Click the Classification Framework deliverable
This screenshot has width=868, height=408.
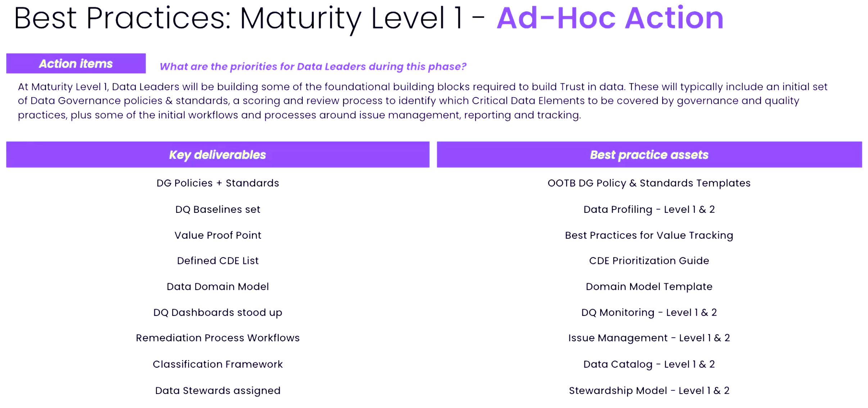(218, 364)
